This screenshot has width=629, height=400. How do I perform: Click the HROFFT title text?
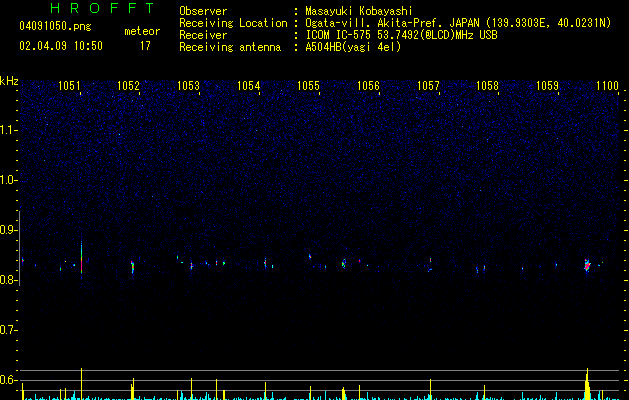pos(103,8)
